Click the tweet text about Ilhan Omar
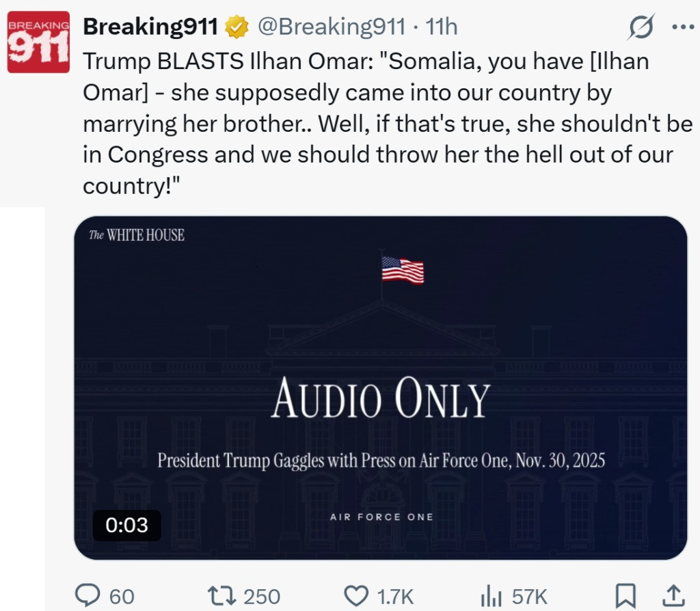Image resolution: width=700 pixels, height=611 pixels. [x=383, y=123]
